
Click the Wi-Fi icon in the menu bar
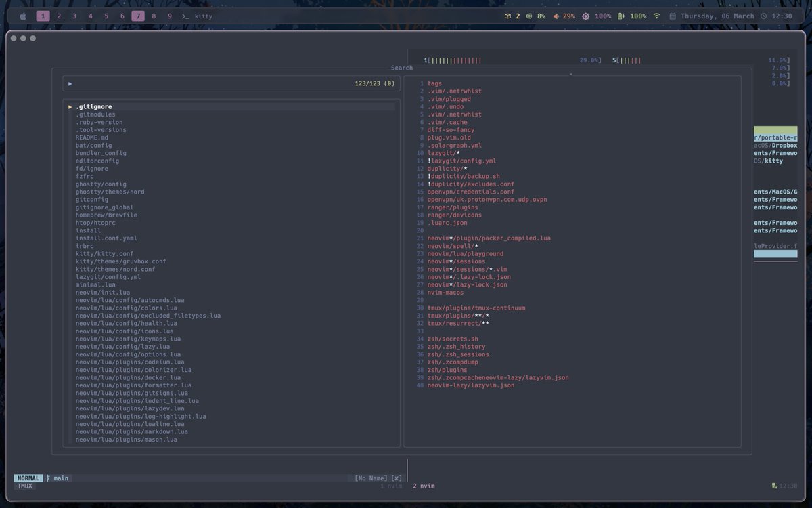[x=656, y=16]
